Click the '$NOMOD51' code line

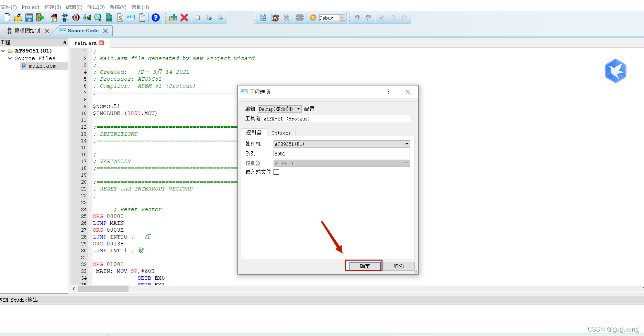[107, 106]
